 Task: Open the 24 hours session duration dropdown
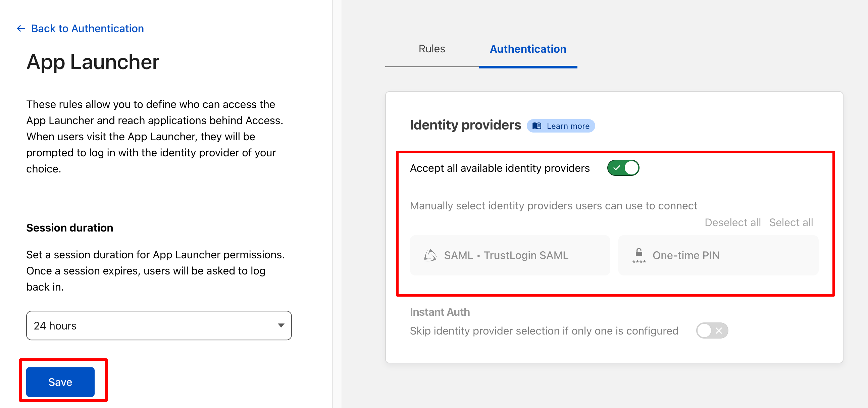point(159,325)
